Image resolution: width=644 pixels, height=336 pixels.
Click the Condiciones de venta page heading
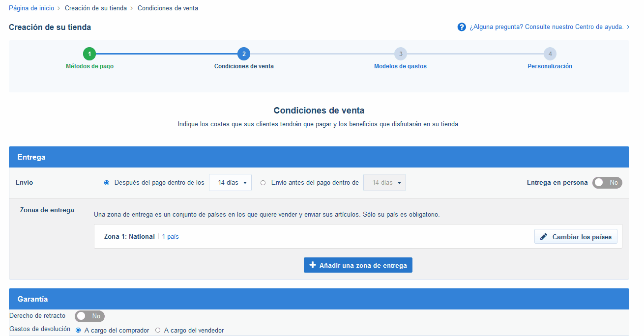(x=319, y=111)
